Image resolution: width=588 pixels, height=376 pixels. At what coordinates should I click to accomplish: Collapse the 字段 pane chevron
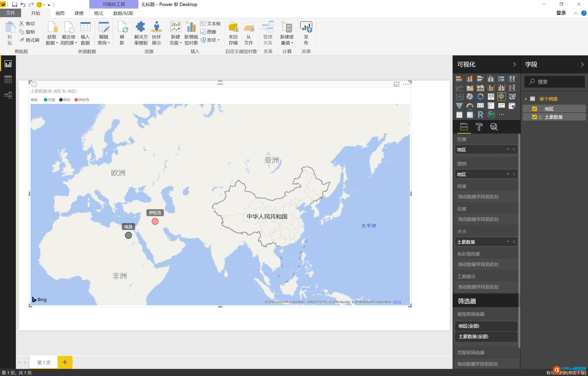pos(582,64)
